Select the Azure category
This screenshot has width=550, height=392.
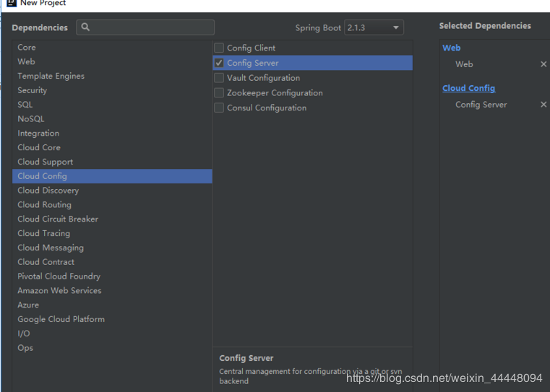point(112,305)
